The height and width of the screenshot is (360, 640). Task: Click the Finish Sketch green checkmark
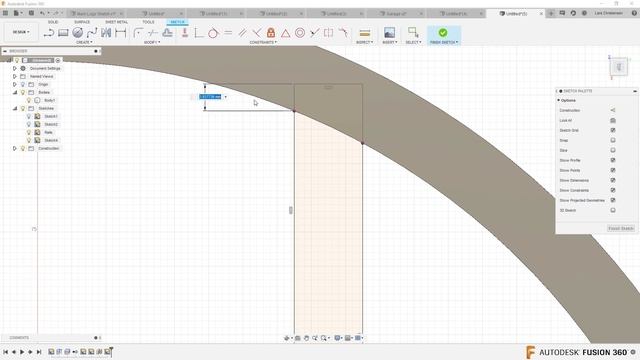pyautogui.click(x=443, y=33)
